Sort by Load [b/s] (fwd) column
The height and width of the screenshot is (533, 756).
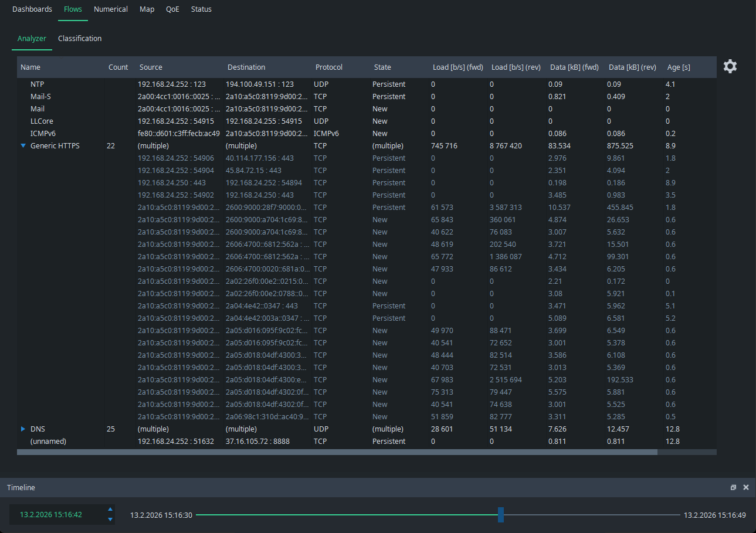(x=457, y=67)
